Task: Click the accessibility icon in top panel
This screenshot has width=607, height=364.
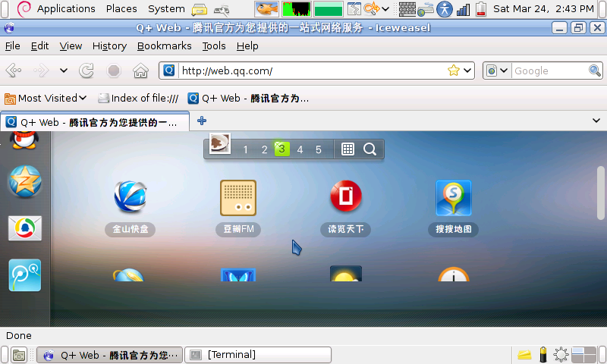Action: click(445, 8)
